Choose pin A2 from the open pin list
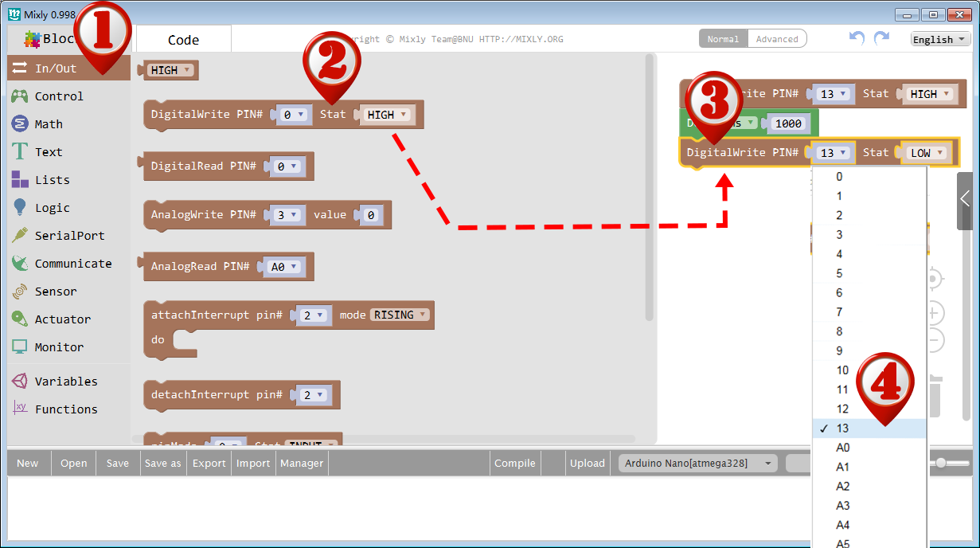 tap(869, 486)
